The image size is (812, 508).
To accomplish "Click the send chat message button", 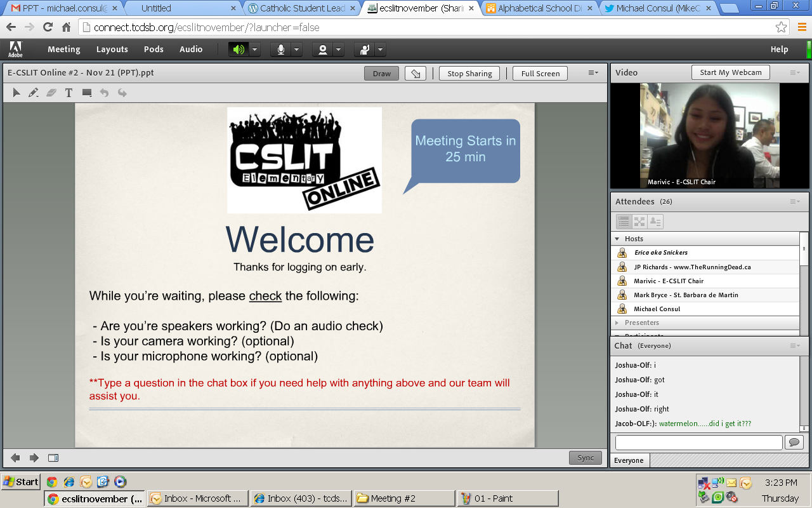I will 794,443.
